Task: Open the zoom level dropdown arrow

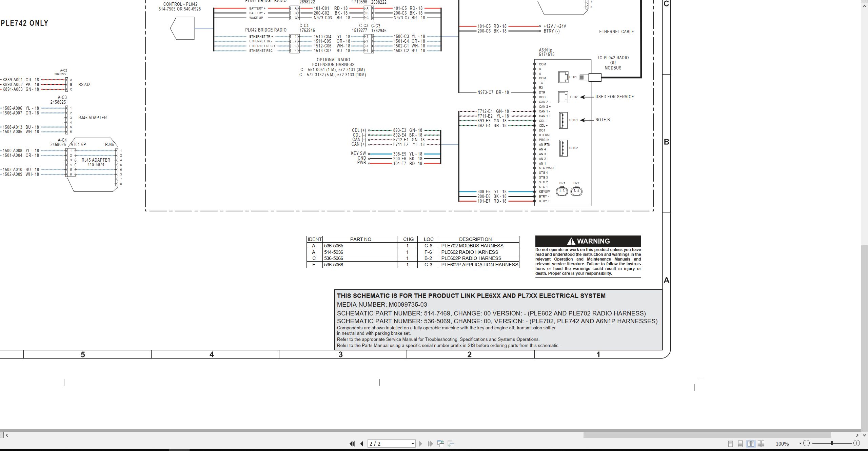Action: tap(800, 444)
